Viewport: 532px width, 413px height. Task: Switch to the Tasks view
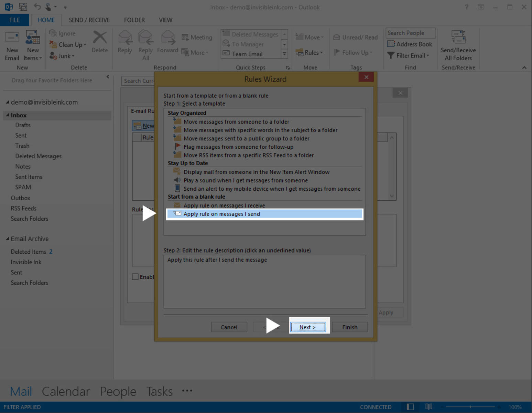[x=159, y=391]
